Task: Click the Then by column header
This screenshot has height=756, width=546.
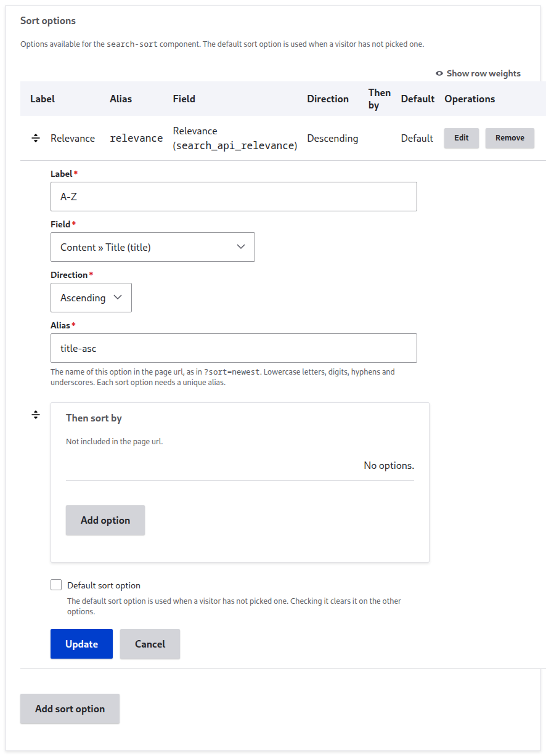Action: (x=380, y=99)
